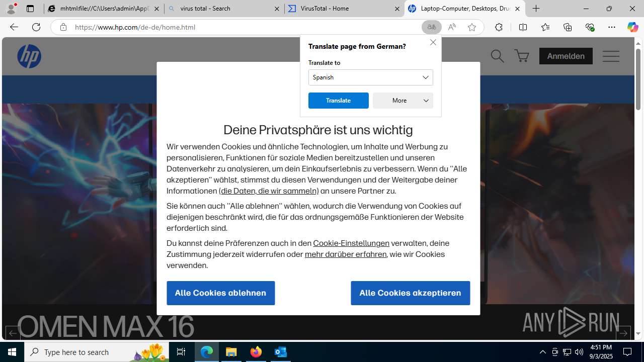Open the HP site search magnifier

(x=497, y=56)
